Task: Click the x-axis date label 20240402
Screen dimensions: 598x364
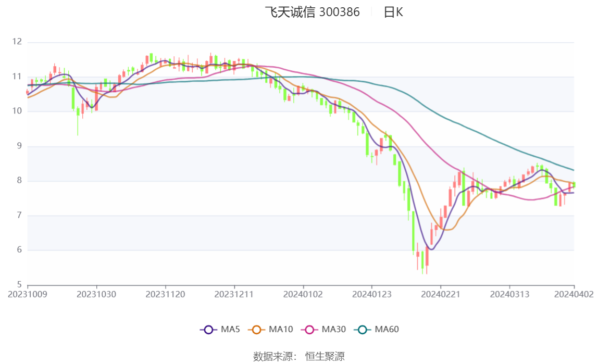Action: pos(574,294)
